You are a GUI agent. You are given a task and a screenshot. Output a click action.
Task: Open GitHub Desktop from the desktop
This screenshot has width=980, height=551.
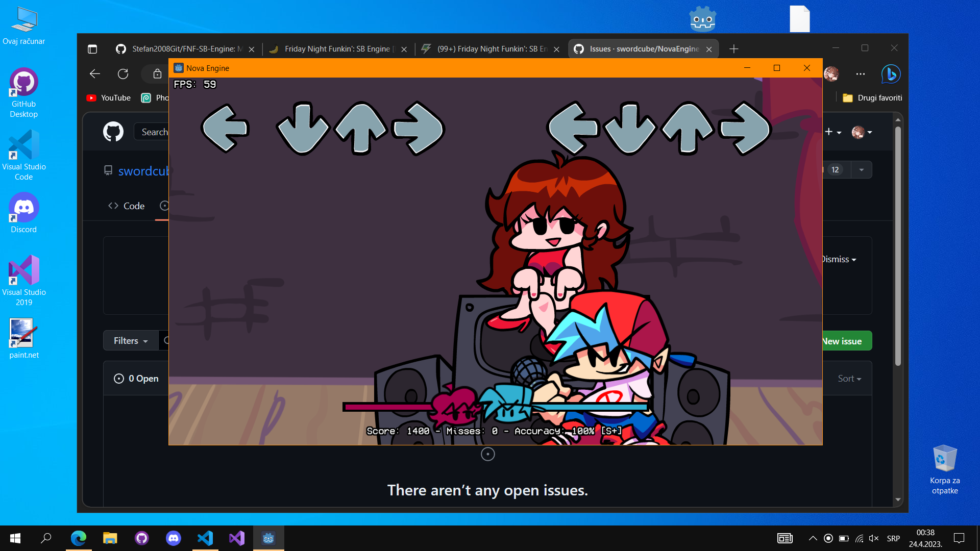coord(23,82)
